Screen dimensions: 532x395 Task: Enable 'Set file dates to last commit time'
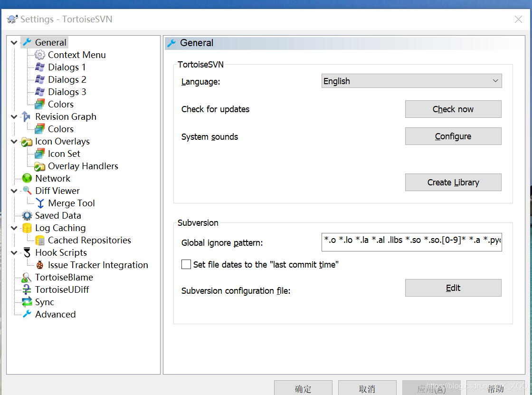[x=186, y=264]
